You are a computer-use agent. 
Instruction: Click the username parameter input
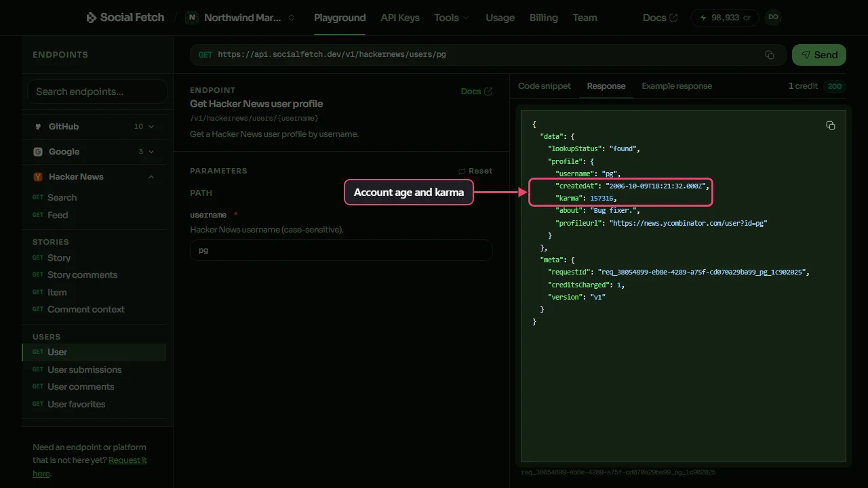[341, 250]
